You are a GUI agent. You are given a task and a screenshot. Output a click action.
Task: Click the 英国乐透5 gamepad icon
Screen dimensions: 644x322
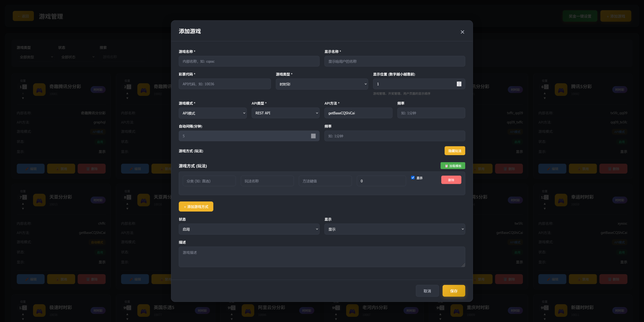[x=143, y=310]
